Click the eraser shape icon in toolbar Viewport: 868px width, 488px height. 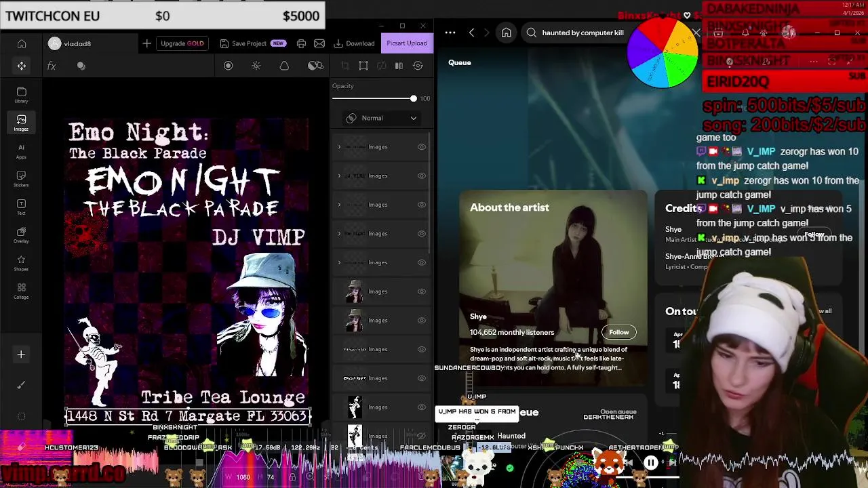(x=284, y=66)
